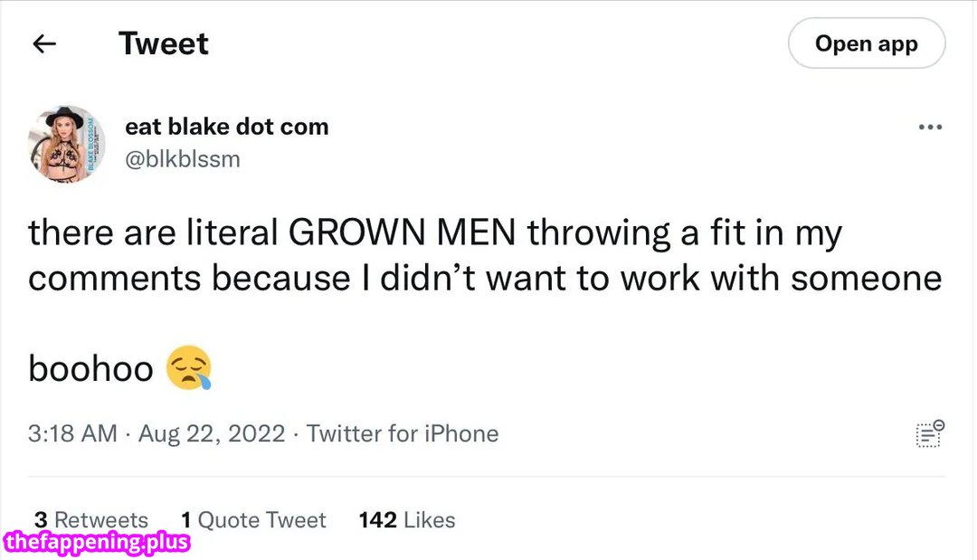Open the "eat blake dot com" profile name
This screenshot has height=560, width=977.
click(x=226, y=127)
